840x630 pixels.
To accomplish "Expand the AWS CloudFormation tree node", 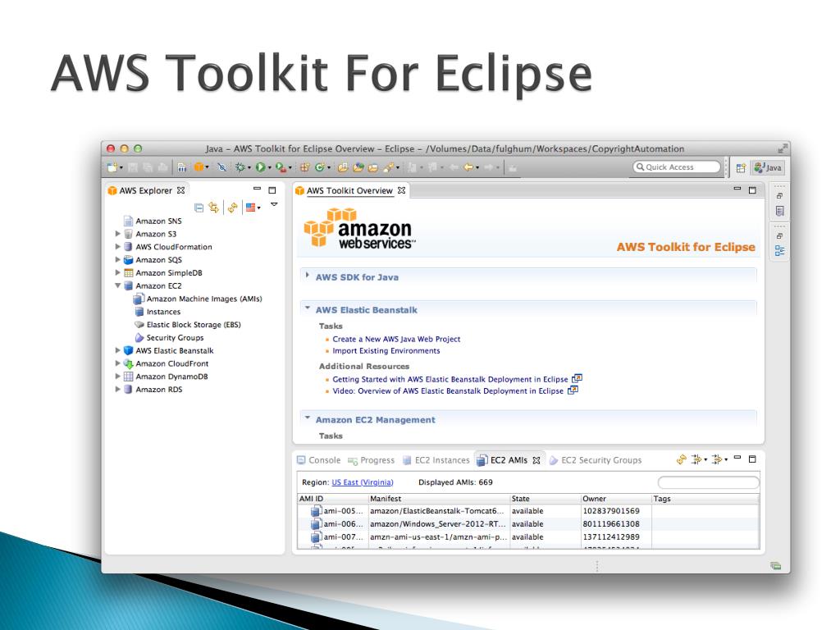I will point(118,246).
